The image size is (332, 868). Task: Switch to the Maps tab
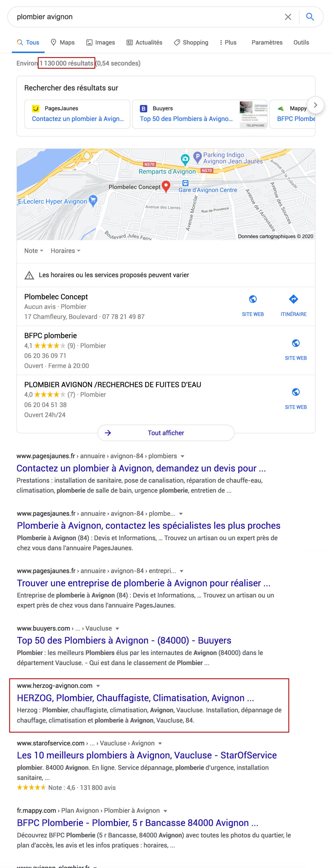tap(63, 42)
